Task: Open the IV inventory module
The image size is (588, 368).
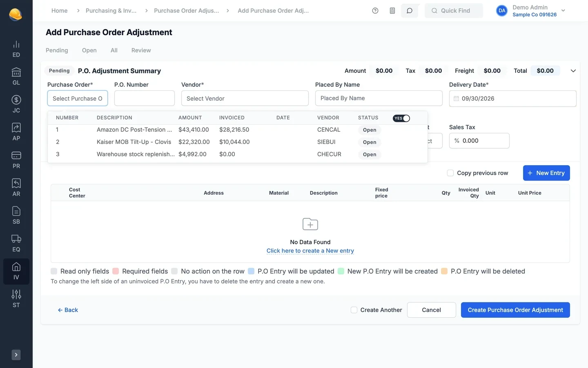Action: pyautogui.click(x=16, y=272)
